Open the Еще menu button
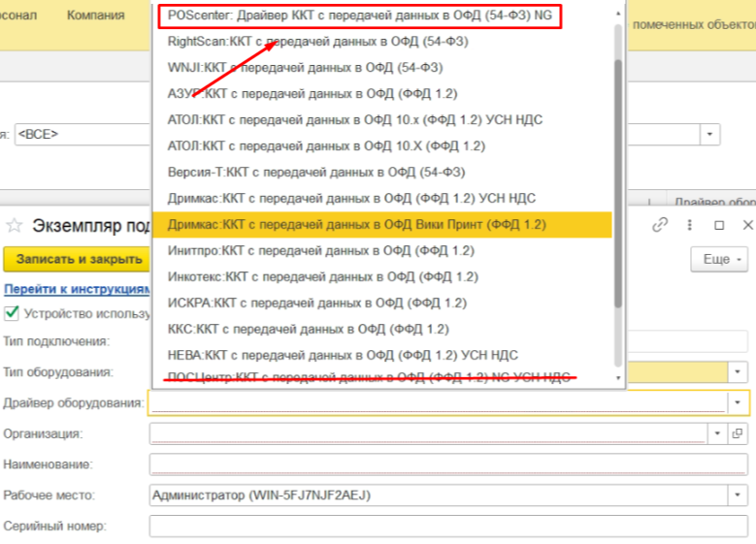This screenshot has height=544, width=756. (719, 259)
